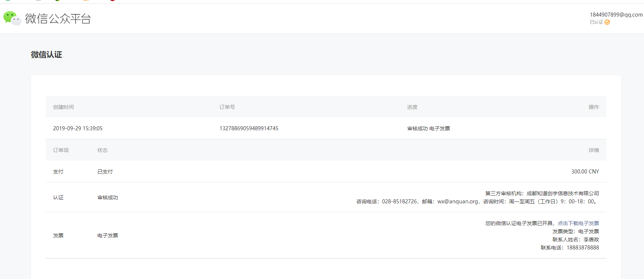Image resolution: width=644 pixels, height=279 pixels.
Task: Click the 状态 sub-header
Action: (x=103, y=150)
